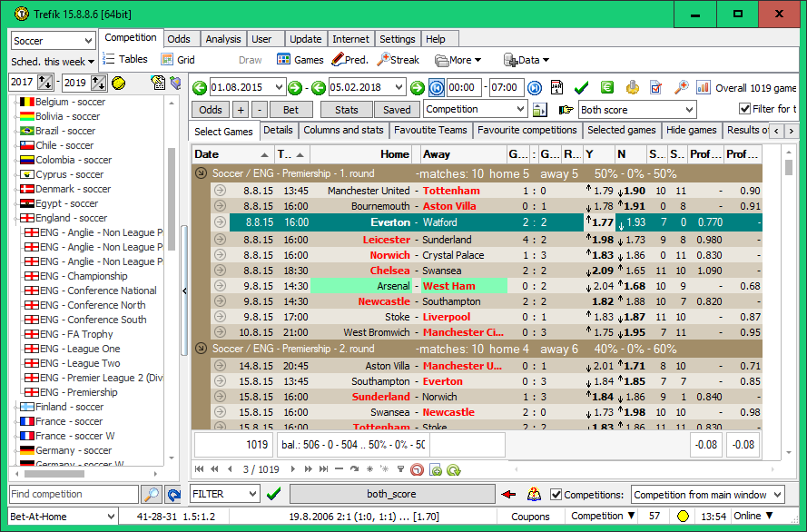Jump to the first record in navigator
807x532 pixels.
click(199, 469)
